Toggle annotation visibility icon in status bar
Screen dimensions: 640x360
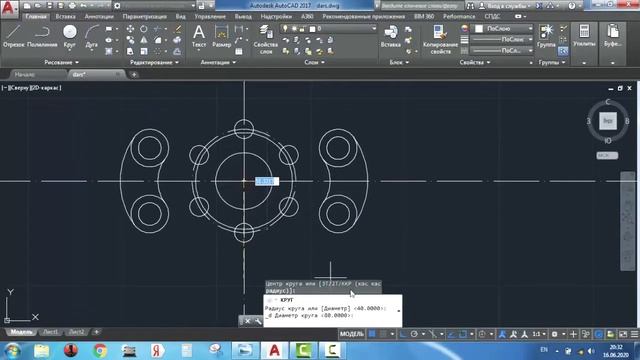pyautogui.click(x=502, y=334)
